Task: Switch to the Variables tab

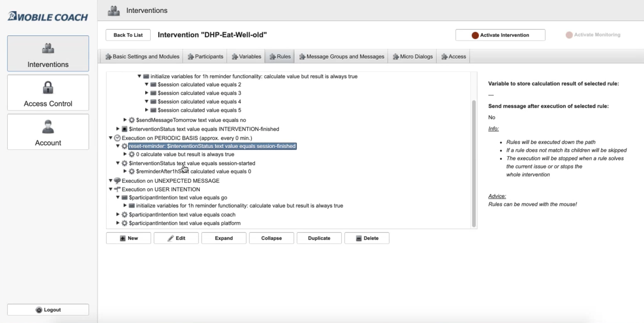Action: point(246,57)
